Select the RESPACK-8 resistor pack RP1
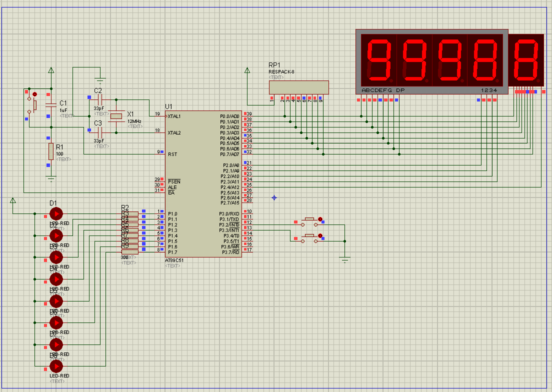The width and height of the screenshot is (552, 392). point(298,87)
